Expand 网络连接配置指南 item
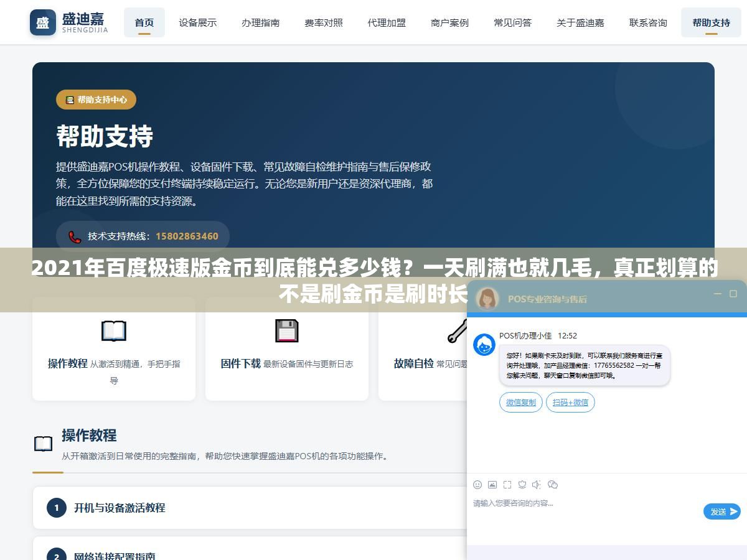 point(250,548)
